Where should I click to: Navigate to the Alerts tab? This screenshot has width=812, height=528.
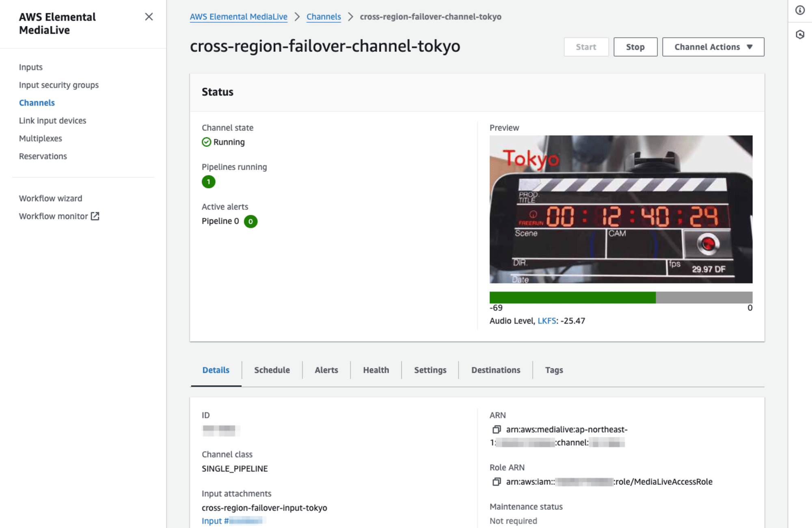(326, 369)
